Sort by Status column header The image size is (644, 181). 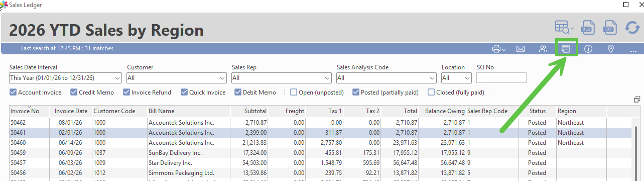pyautogui.click(x=537, y=111)
